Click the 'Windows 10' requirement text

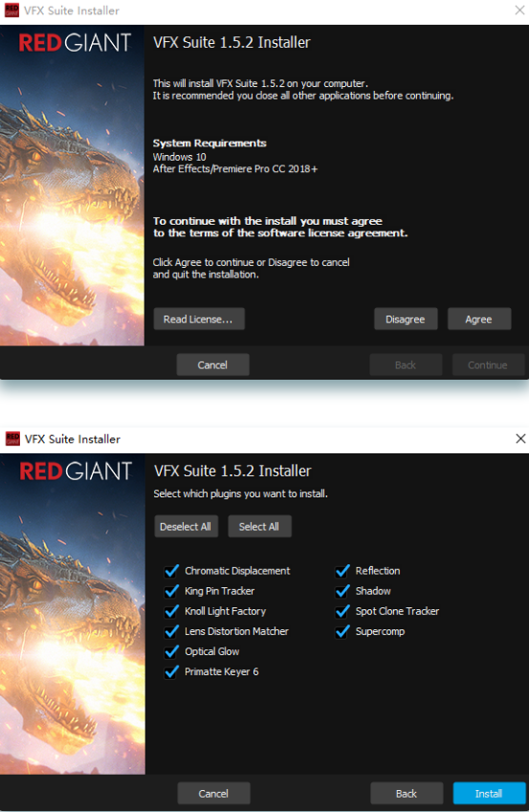coord(179,157)
